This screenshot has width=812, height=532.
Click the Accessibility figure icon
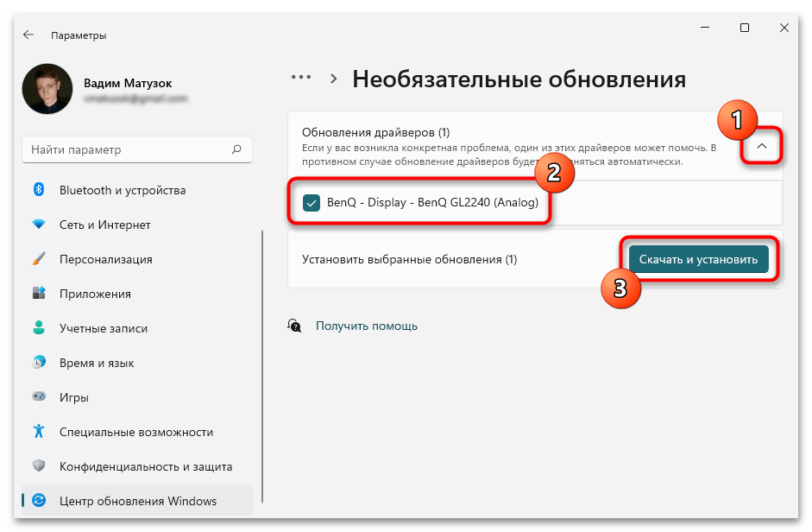39,432
